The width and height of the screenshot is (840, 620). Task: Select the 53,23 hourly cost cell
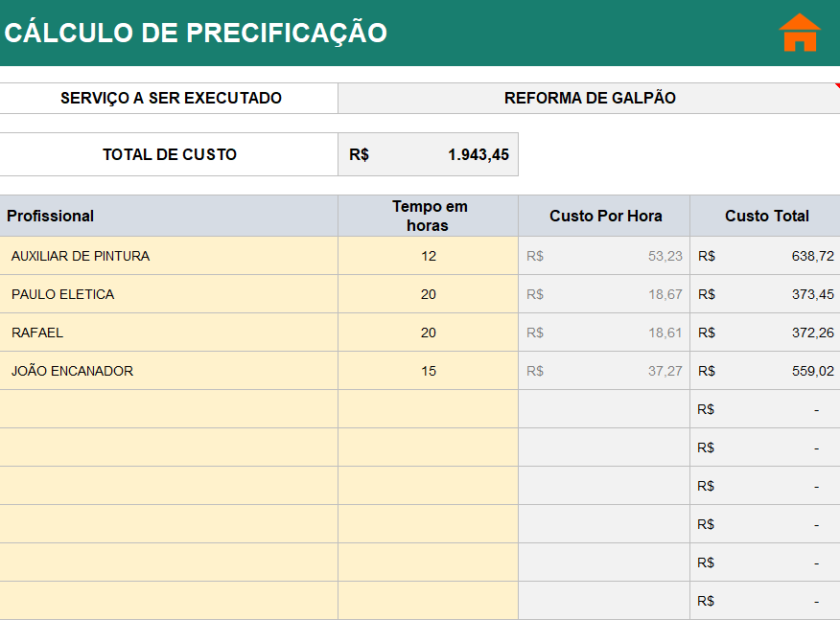pyautogui.click(x=605, y=256)
